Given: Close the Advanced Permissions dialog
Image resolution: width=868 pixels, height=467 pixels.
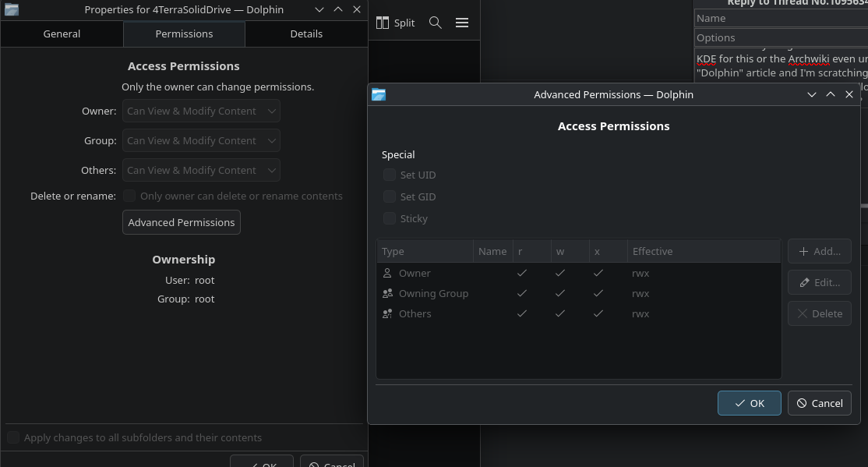Looking at the screenshot, I should [x=849, y=95].
